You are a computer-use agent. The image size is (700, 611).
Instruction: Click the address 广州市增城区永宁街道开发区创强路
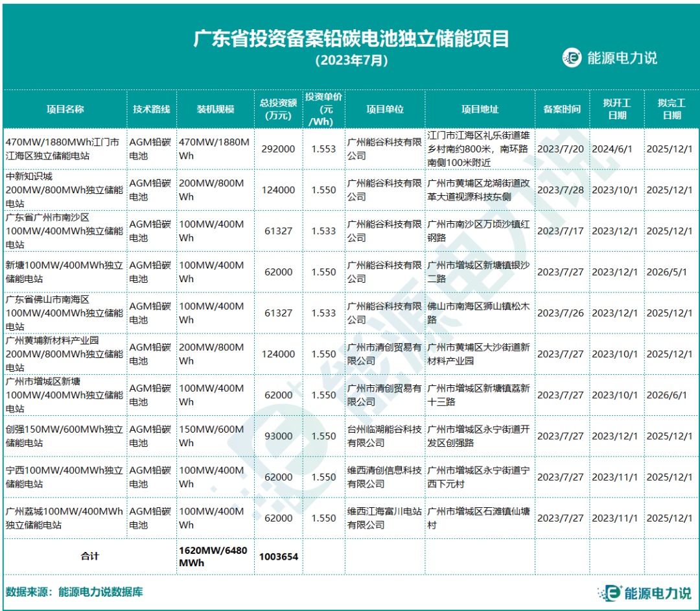[478, 436]
